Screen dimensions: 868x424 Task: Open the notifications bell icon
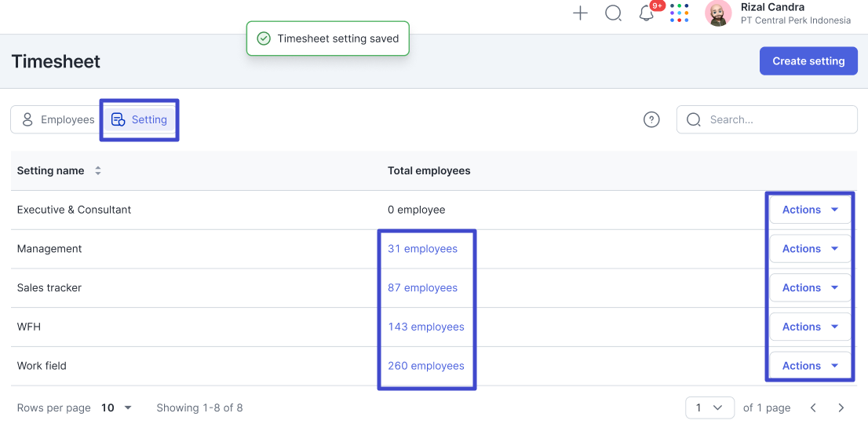click(x=647, y=13)
